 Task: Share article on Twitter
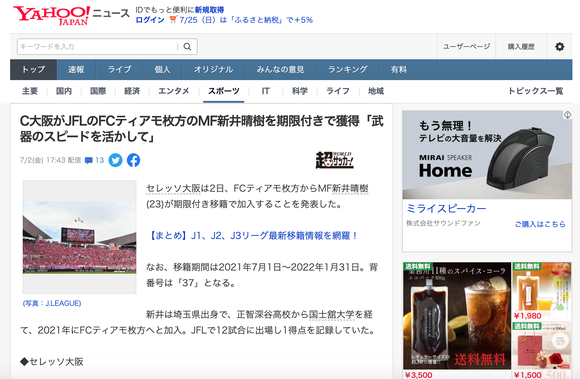click(115, 160)
